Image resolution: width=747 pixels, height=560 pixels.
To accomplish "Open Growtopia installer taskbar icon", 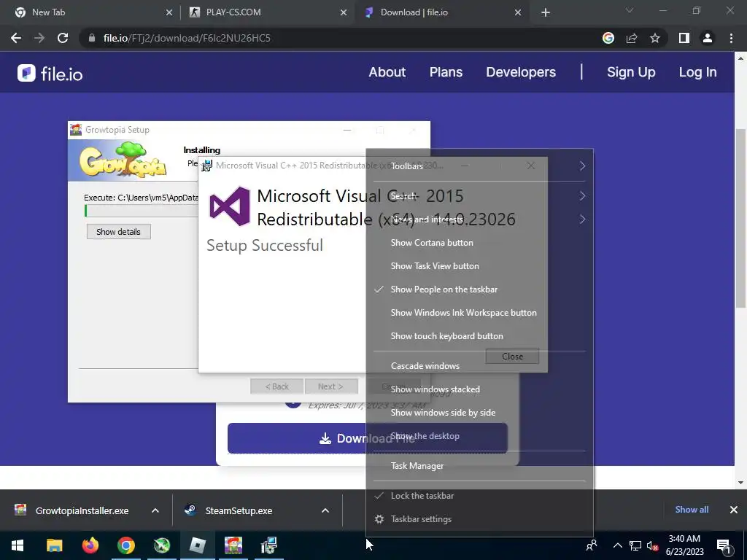I will (x=233, y=545).
